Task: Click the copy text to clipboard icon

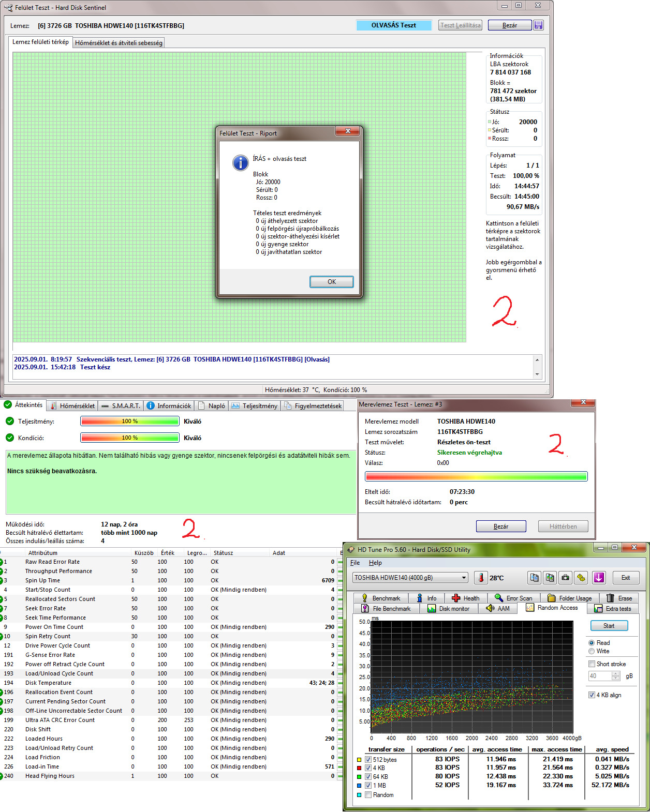Action: [x=535, y=578]
